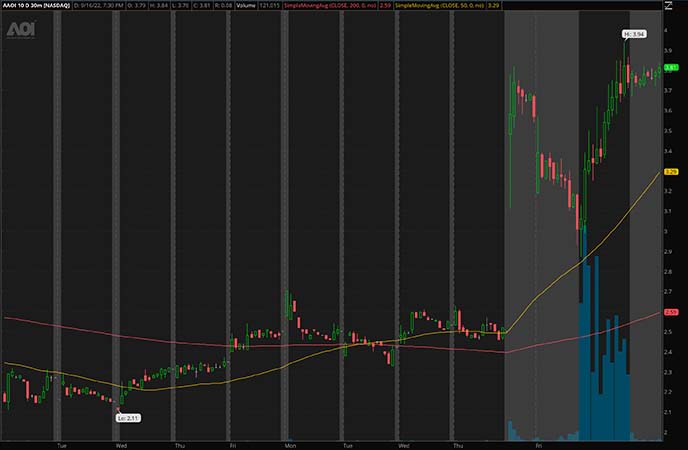Image resolution: width=688 pixels, height=450 pixels.
Task: Click the open price O: 3.79 readout
Action: click(x=136, y=6)
